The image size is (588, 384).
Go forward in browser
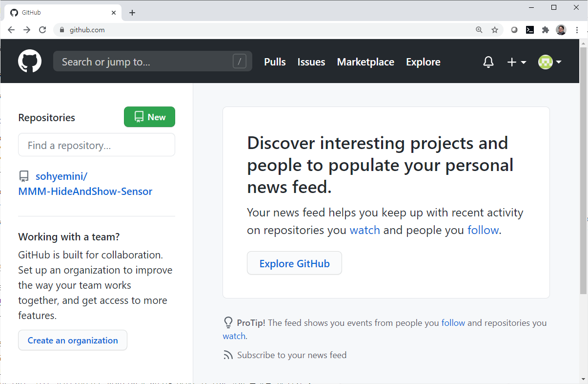tap(27, 30)
